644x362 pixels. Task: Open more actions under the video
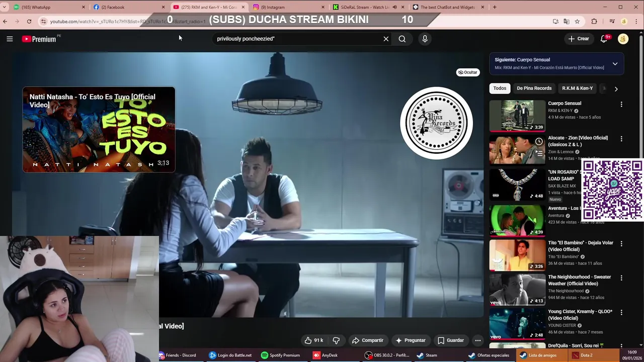478,340
